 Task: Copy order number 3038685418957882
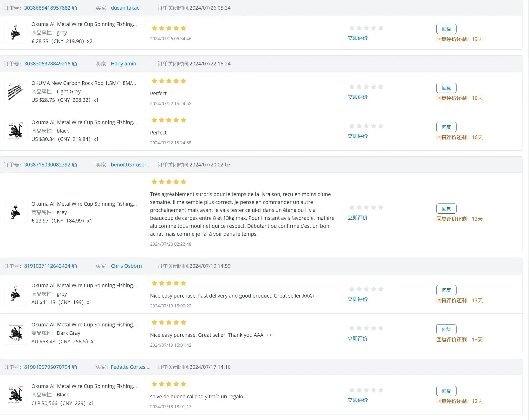click(x=75, y=8)
